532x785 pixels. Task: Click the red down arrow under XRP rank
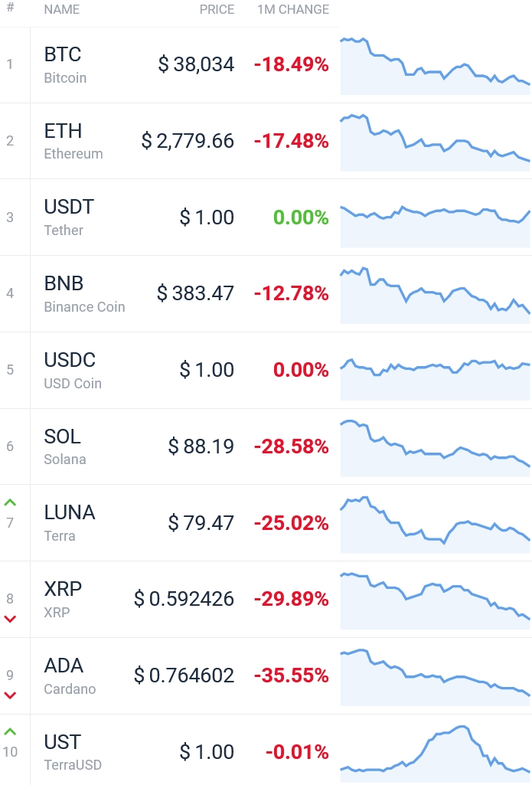coord(10,619)
